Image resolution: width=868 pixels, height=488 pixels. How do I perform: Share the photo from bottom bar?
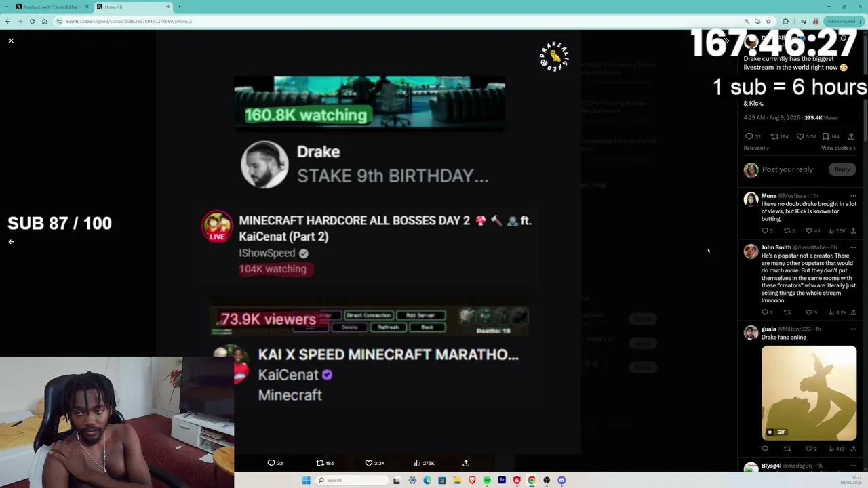click(x=466, y=463)
